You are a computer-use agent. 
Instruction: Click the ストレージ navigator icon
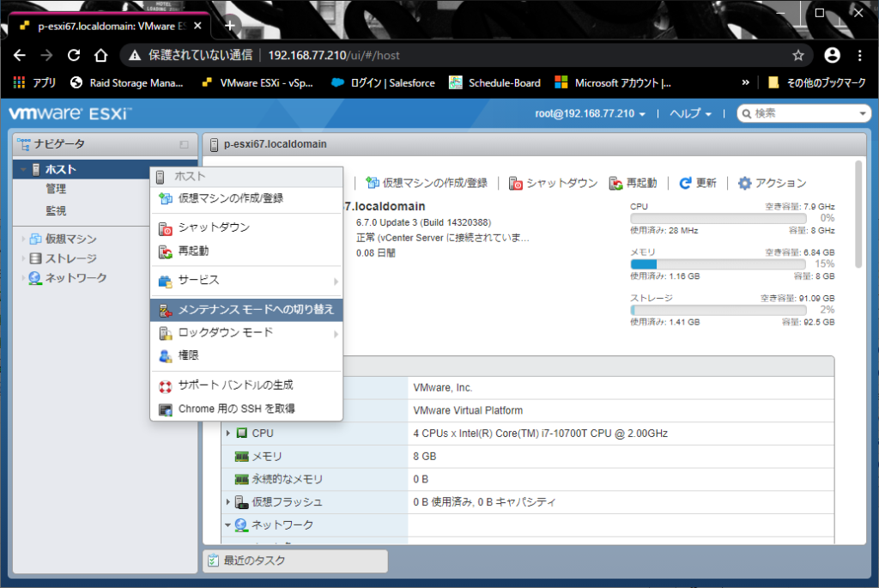tap(35, 258)
